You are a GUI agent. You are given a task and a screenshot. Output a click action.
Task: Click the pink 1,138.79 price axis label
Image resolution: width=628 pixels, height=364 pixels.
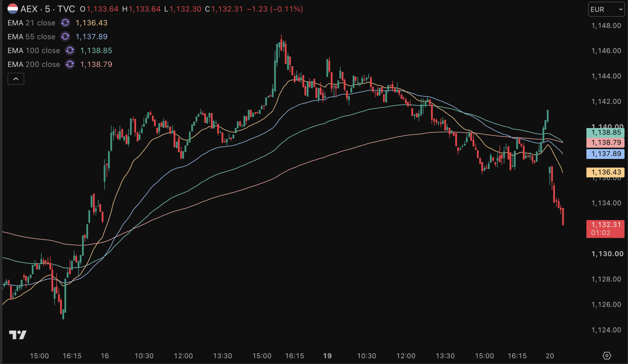605,143
